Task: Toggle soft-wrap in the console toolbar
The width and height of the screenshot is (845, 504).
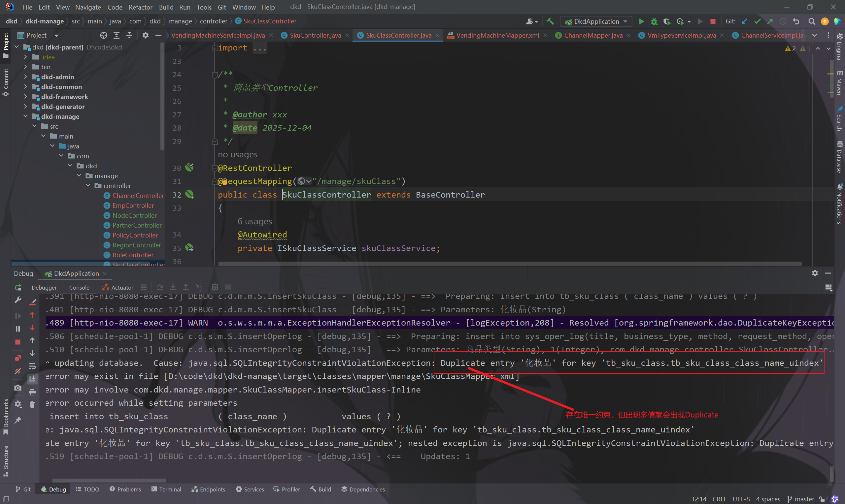Action: [32, 366]
